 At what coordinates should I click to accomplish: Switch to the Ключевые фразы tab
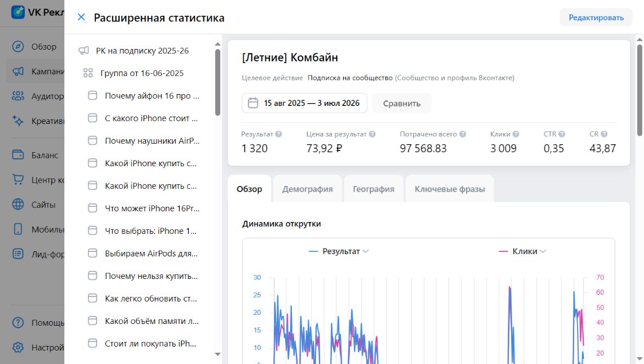point(450,189)
